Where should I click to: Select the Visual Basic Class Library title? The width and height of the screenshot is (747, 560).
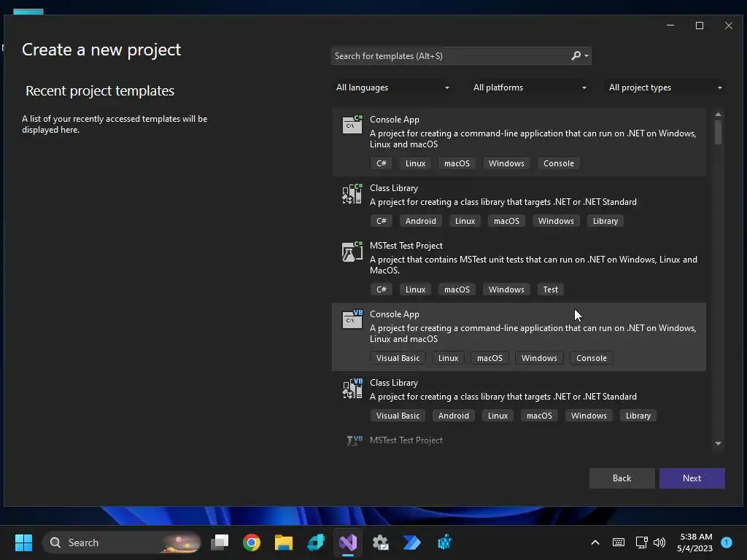coord(394,383)
